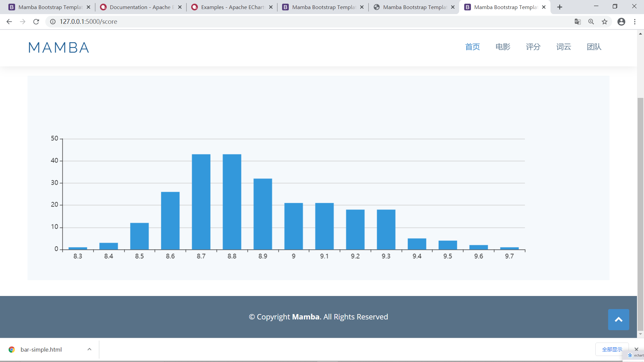
Task: Click the 8.7 score bar
Action: (x=201, y=202)
